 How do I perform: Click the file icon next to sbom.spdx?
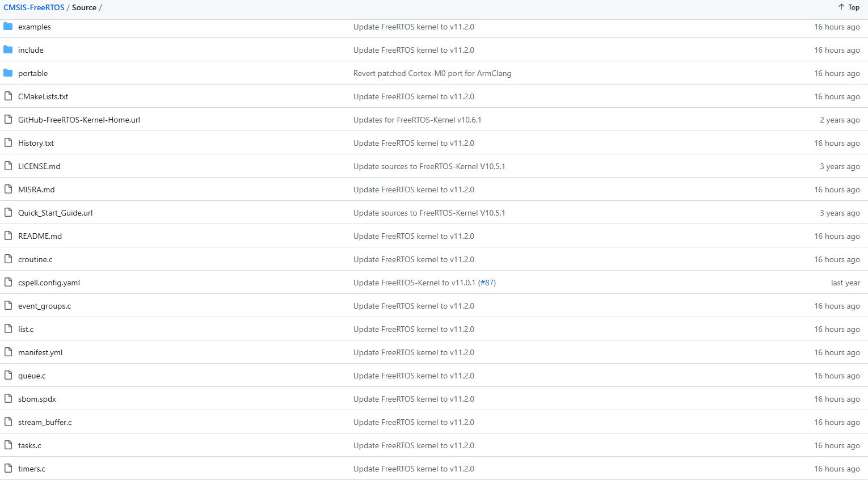point(8,399)
